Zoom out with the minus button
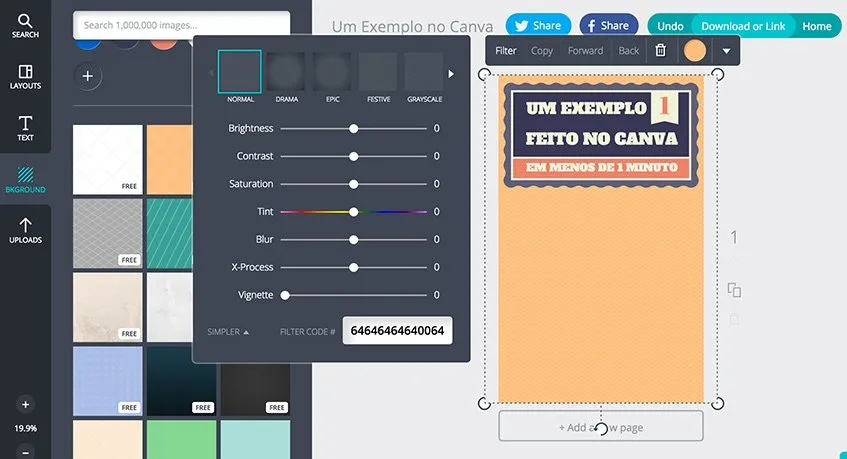Screen dimensions: 847x459 25,451
